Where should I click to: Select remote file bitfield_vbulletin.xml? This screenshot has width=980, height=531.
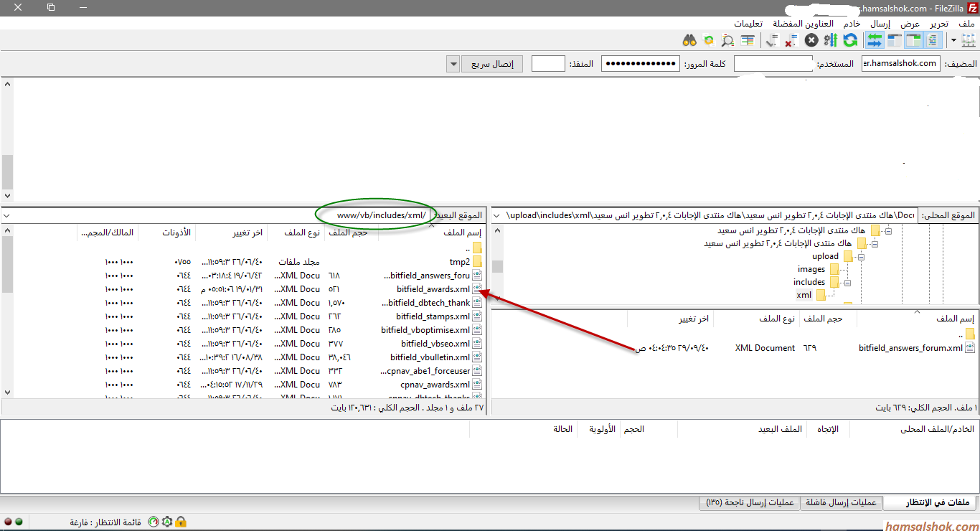pos(436,357)
